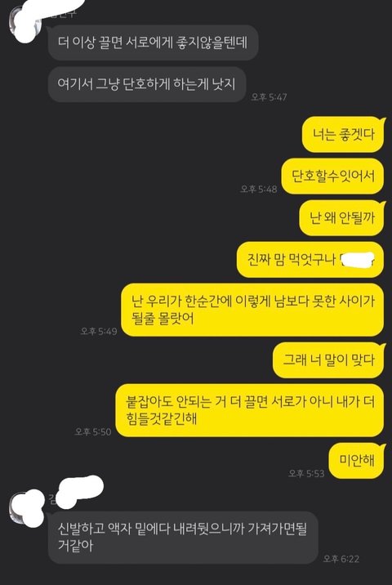Tap the yellow bubble '미안해'
The width and height of the screenshot is (392, 585).
click(357, 461)
